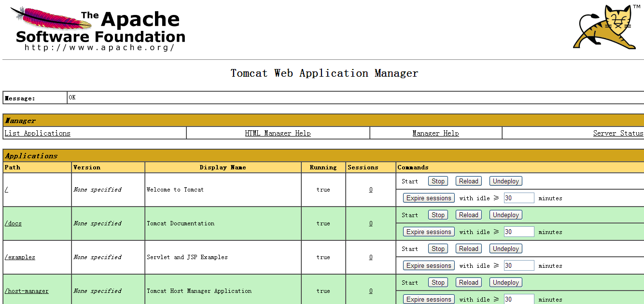Open the /examples path link
The height and width of the screenshot is (304, 644).
pos(20,257)
